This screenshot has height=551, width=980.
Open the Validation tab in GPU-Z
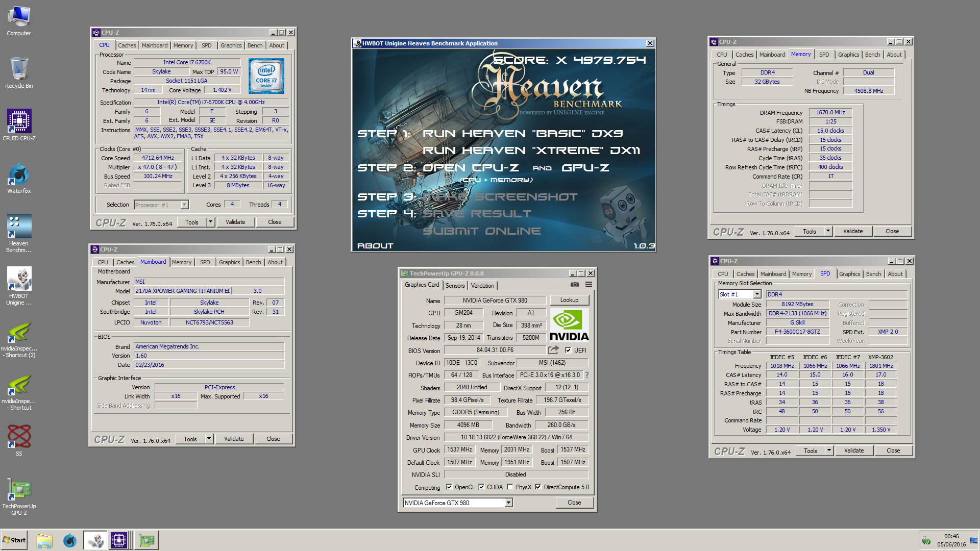point(482,286)
